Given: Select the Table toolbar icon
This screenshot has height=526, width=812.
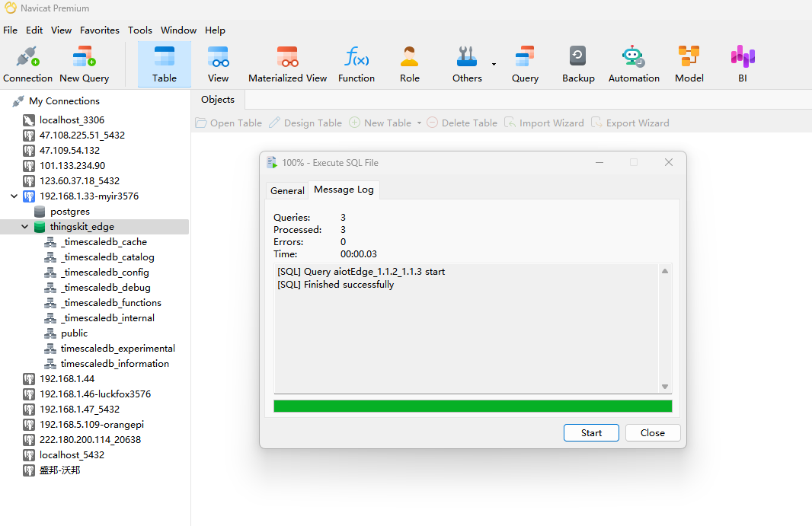Looking at the screenshot, I should pos(165,64).
